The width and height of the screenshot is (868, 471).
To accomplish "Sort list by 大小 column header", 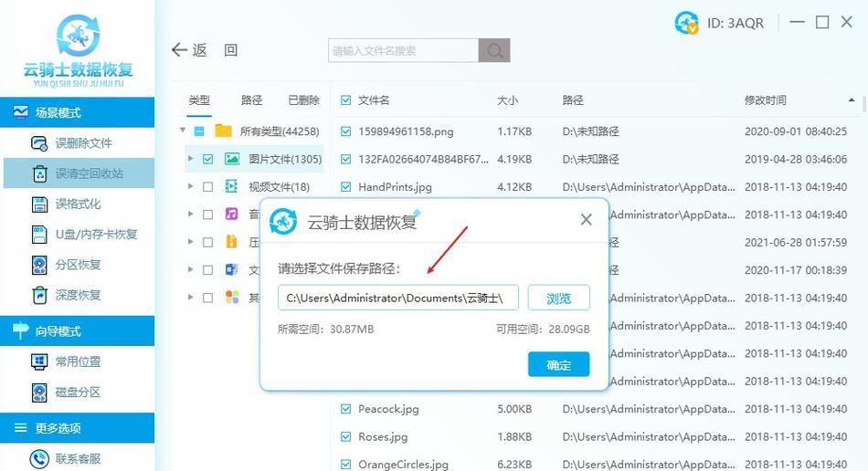I will coord(507,100).
